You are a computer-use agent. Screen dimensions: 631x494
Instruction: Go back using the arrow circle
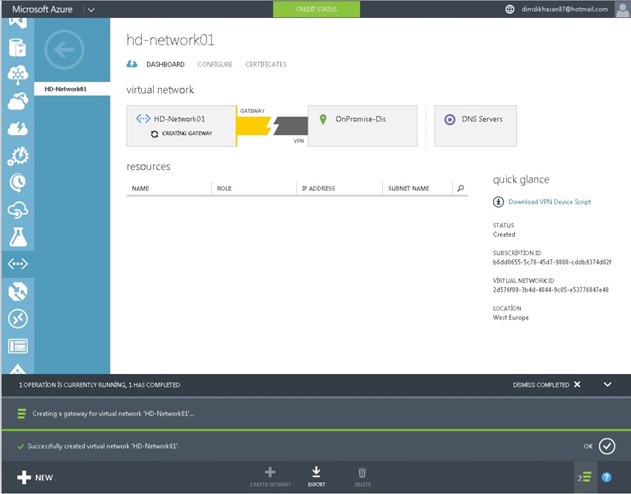click(x=64, y=50)
